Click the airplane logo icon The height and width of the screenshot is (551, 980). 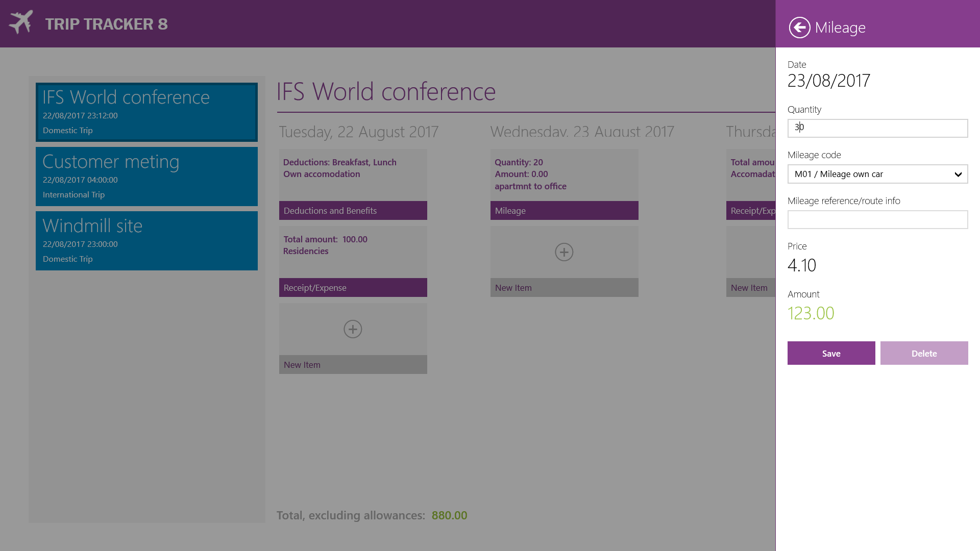(x=21, y=22)
